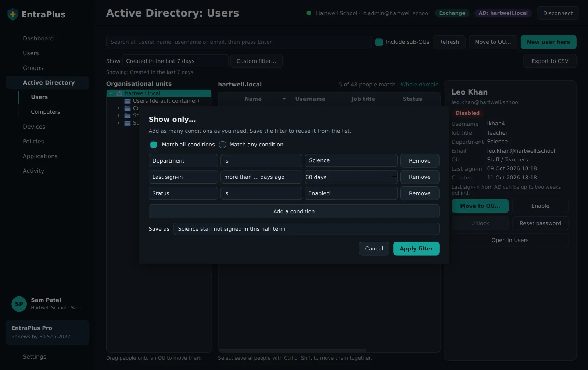Select the Match any condition radio button
Viewport: 588px width, 370px height.
tap(223, 145)
